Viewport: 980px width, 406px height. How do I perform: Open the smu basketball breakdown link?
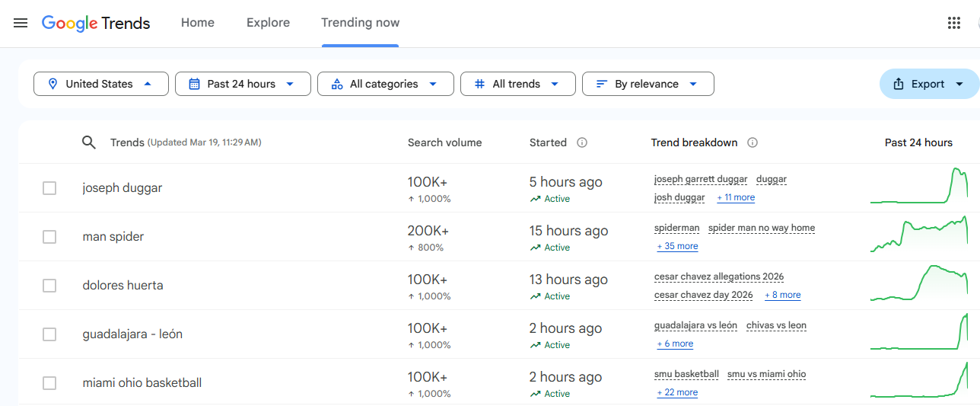point(686,374)
